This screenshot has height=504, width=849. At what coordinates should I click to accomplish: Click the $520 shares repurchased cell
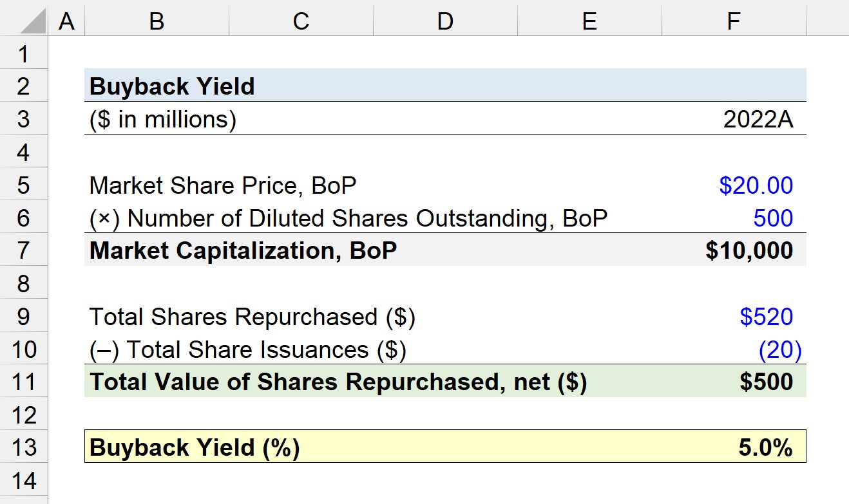coord(734,316)
